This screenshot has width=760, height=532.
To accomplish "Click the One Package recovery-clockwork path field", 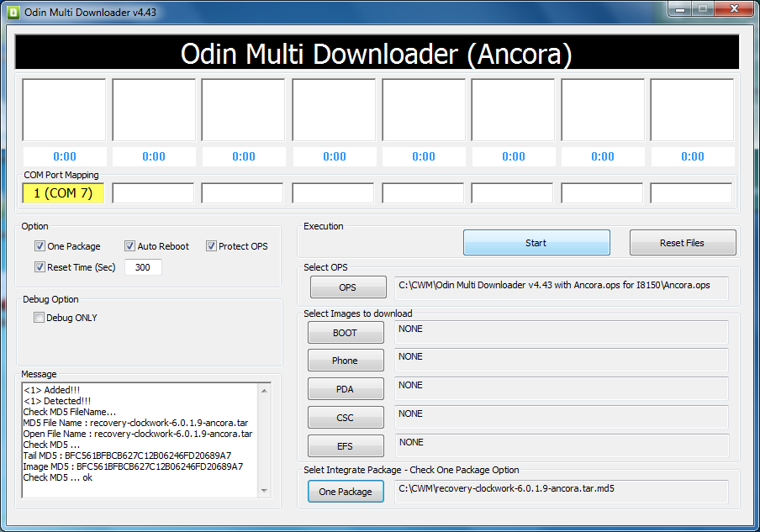I will pos(562,492).
